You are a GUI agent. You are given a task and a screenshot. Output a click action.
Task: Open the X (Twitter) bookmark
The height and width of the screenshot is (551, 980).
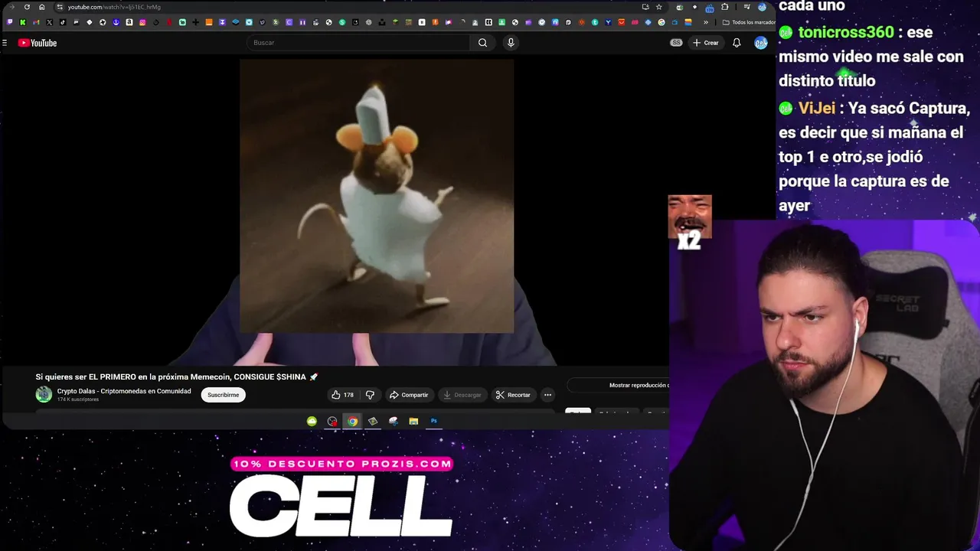pos(49,22)
